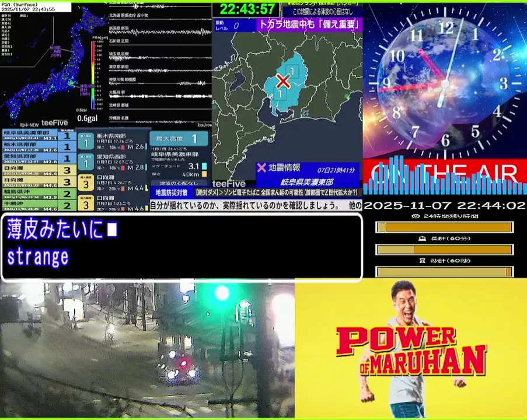The image size is (527, 420).
Task: Click the PGA color scale legend bar
Action: [93, 75]
